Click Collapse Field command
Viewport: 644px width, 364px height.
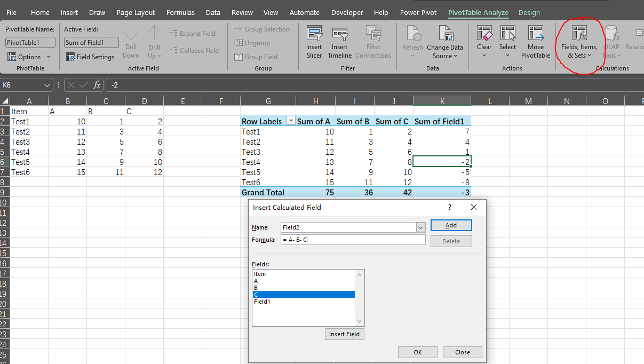[194, 50]
